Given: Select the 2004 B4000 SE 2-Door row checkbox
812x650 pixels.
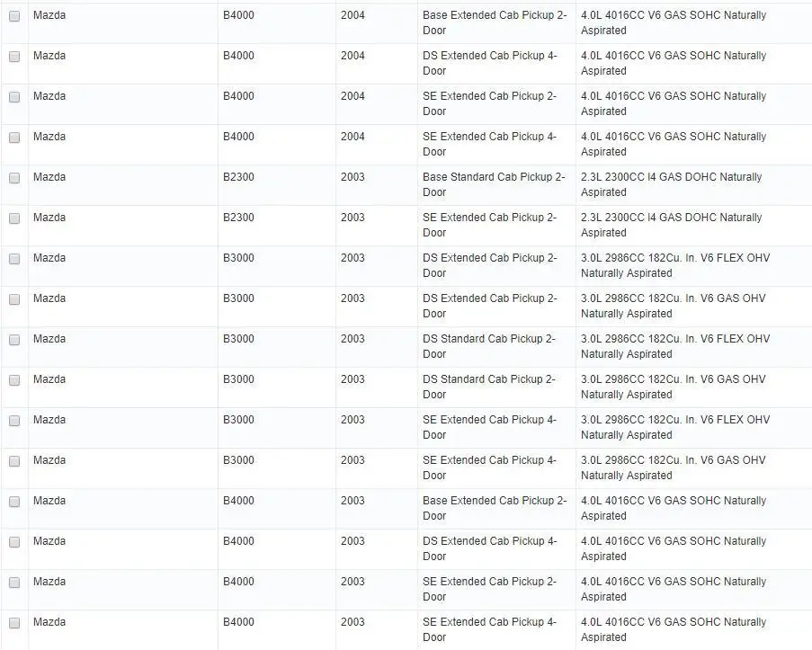Looking at the screenshot, I should click(14, 97).
